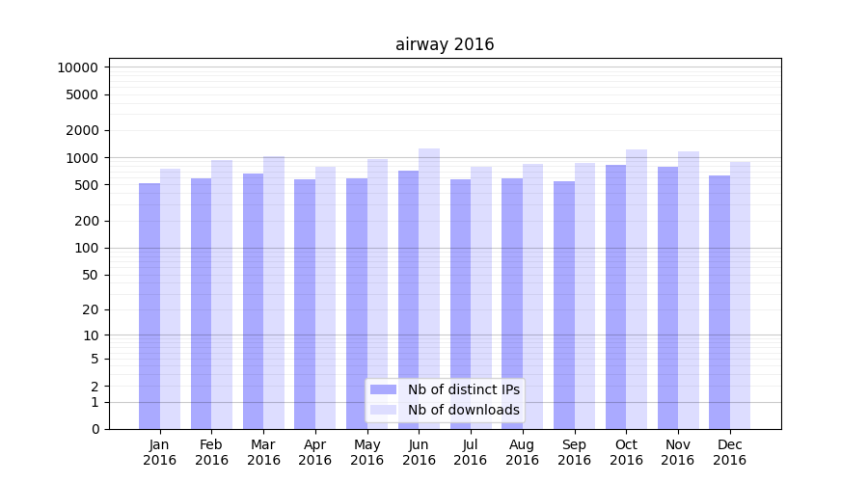The width and height of the screenshot is (868, 482).
Task: Click the 'Aug 2016' x-axis label
Action: [x=522, y=452]
